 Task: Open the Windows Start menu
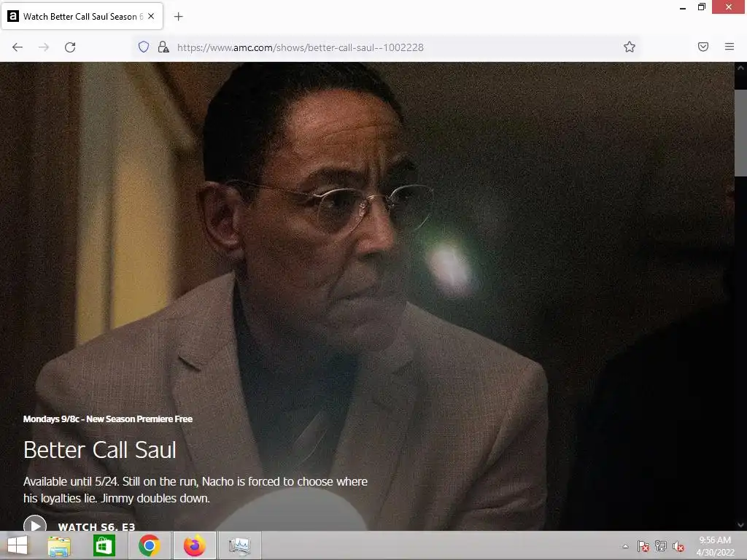click(x=18, y=545)
